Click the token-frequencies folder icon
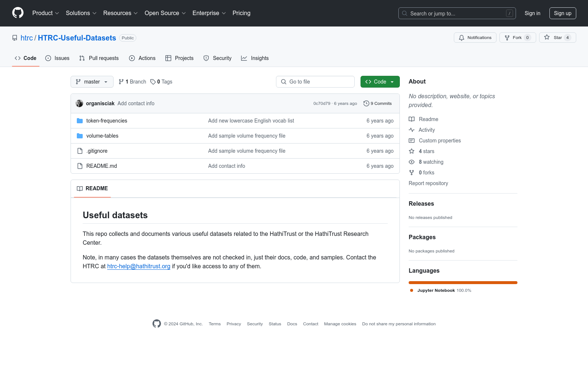Screen dimensions: 588x368 80,121
